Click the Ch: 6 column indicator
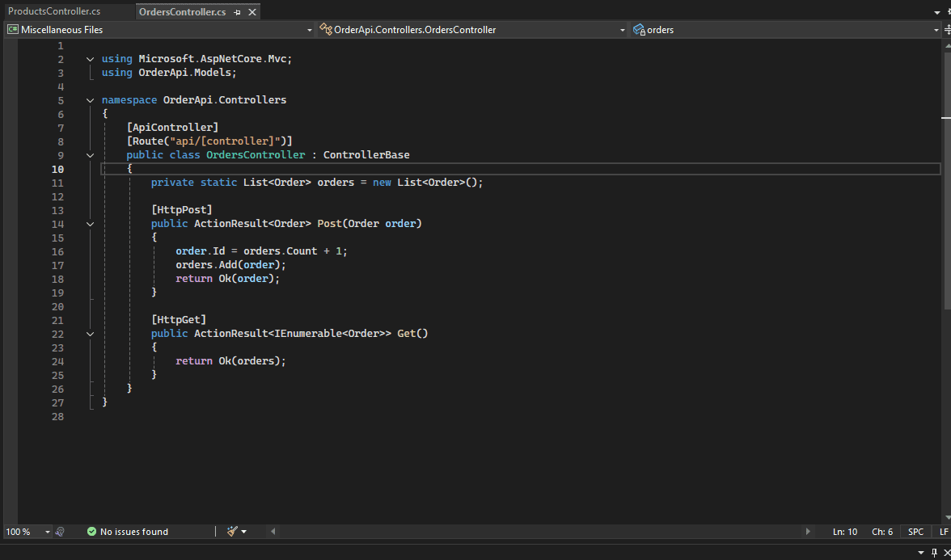 881,532
